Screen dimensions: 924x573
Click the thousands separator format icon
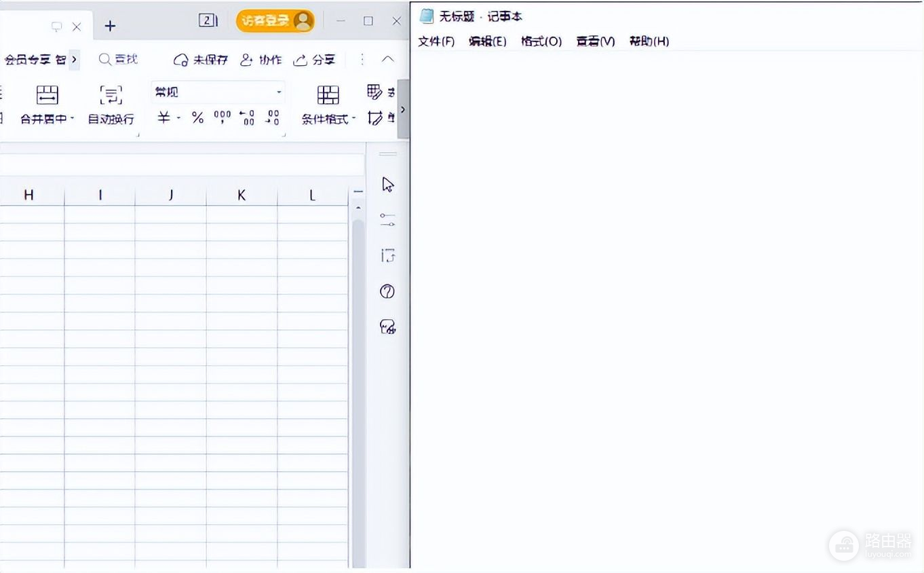[x=223, y=118]
